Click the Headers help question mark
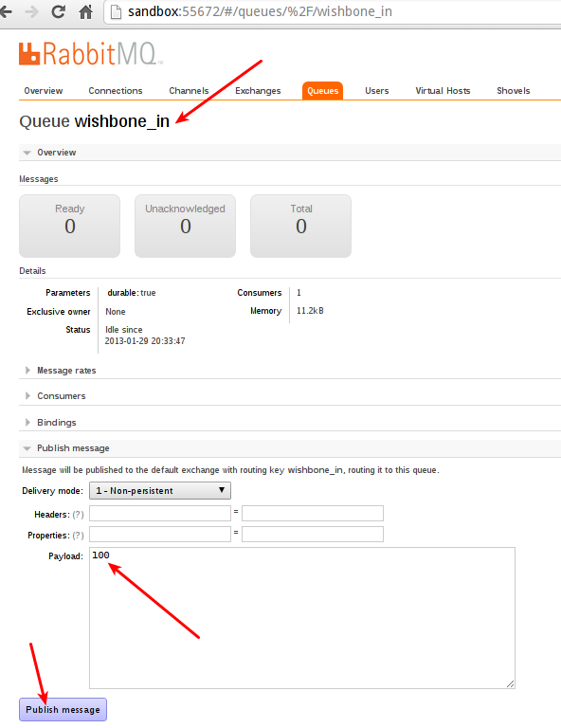This screenshot has width=561, height=728. pyautogui.click(x=78, y=515)
